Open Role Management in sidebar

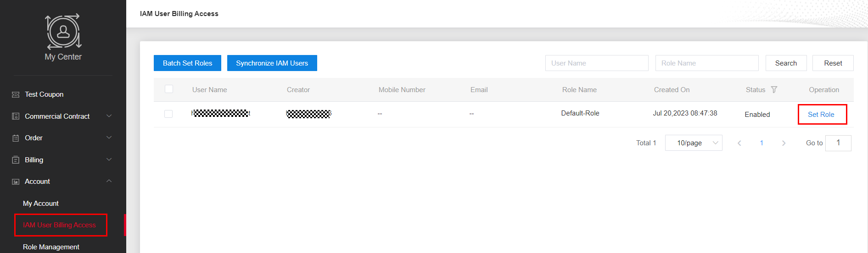coord(51,247)
